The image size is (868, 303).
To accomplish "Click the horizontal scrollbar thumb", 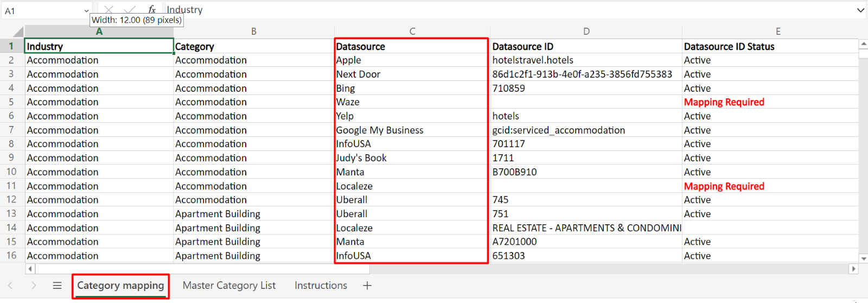I will 202,269.
